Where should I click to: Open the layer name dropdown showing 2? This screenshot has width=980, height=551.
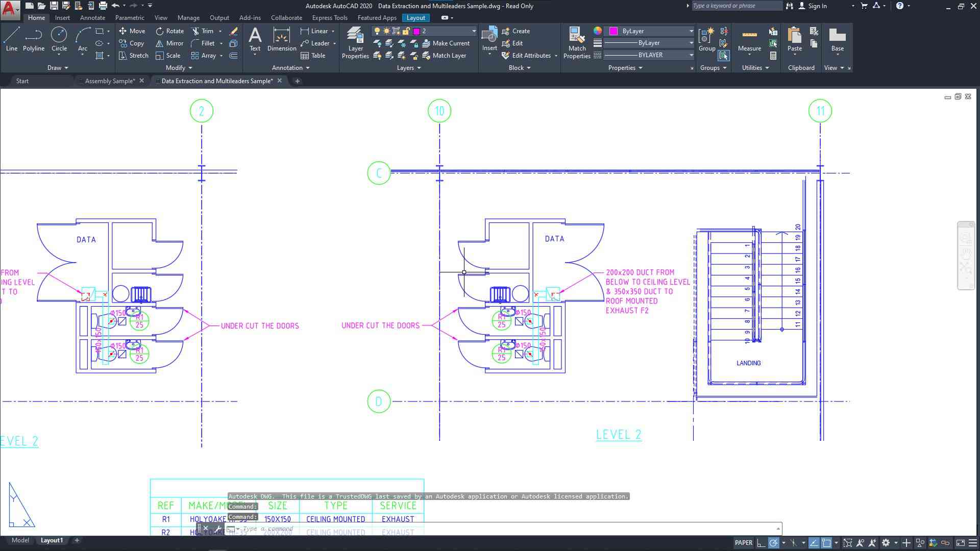474,31
